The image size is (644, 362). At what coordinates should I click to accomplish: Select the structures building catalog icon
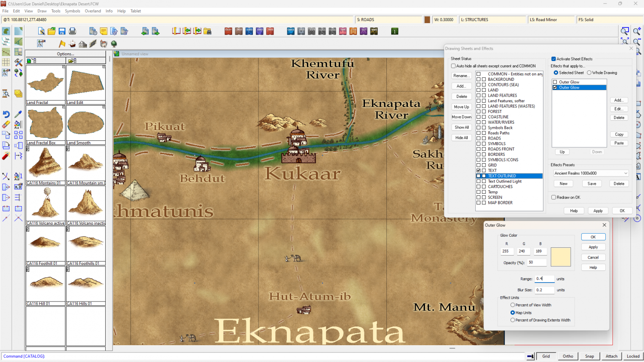click(103, 43)
